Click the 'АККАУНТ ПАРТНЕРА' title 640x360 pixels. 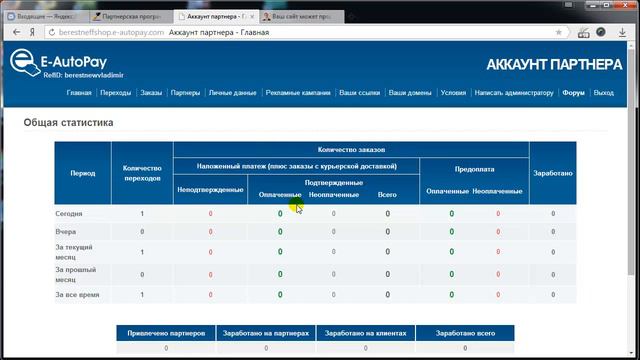coord(554,64)
